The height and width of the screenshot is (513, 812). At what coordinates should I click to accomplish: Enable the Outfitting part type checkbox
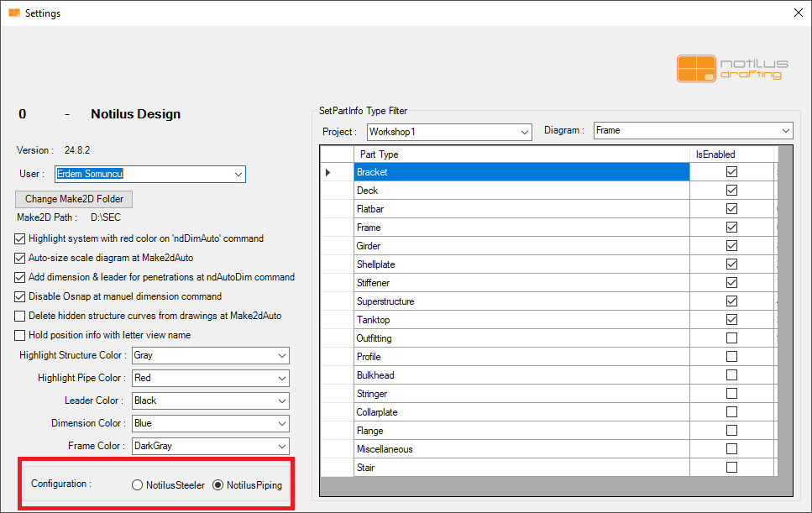[x=731, y=338]
